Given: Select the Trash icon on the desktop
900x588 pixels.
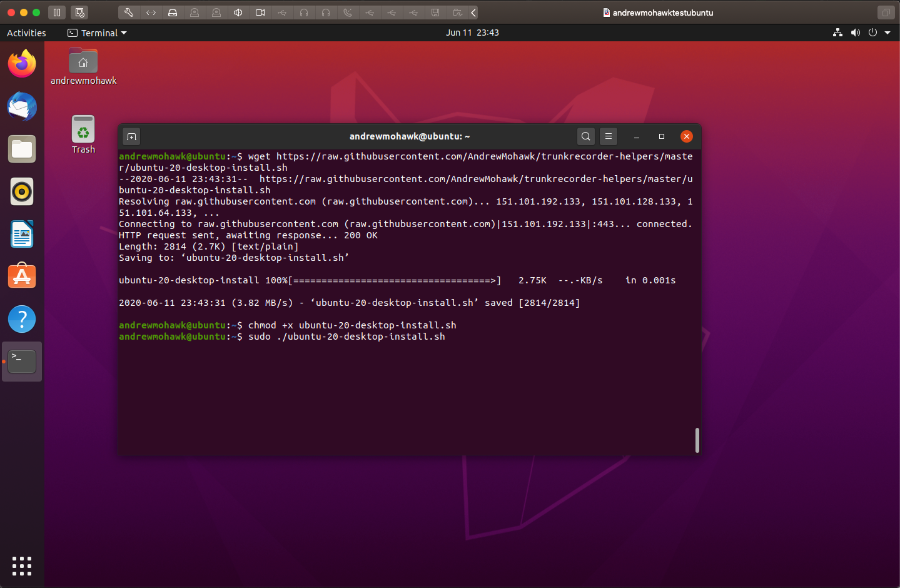Looking at the screenshot, I should 83,134.
